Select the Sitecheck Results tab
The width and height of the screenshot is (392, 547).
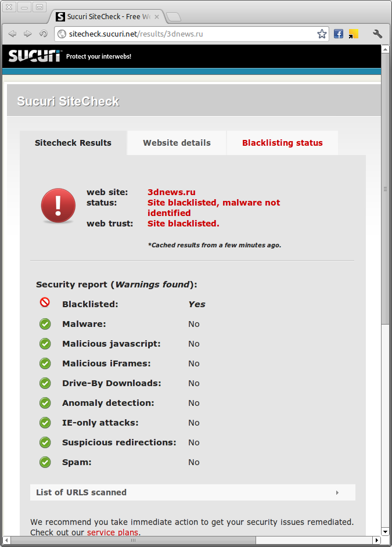click(x=73, y=143)
